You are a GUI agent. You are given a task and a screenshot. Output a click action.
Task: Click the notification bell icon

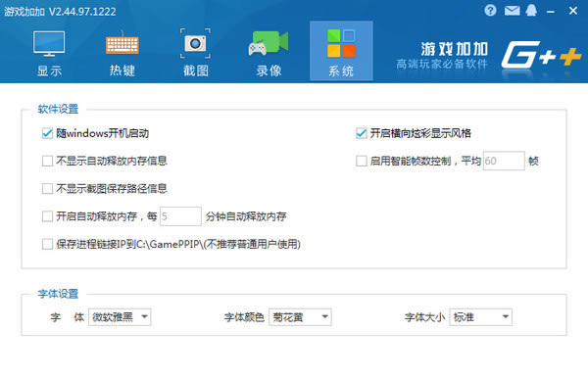531,11
